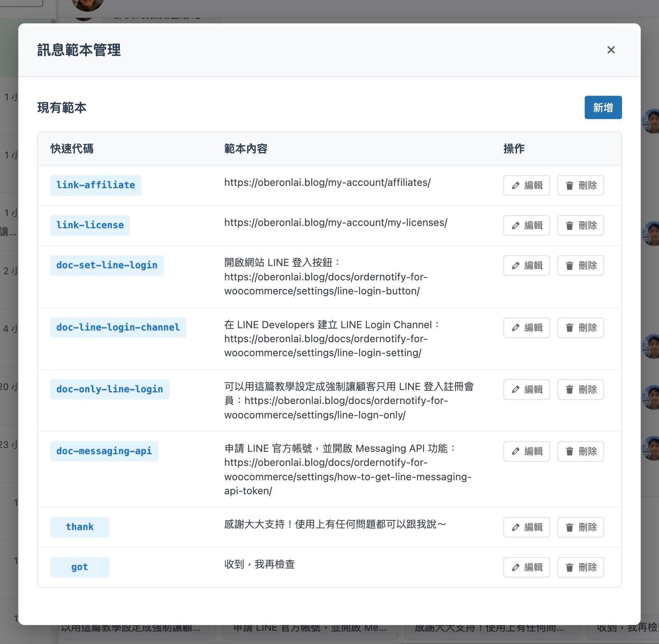Image resolution: width=659 pixels, height=644 pixels.
Task: Close the 訊息範本管理 dialog
Action: pos(611,50)
